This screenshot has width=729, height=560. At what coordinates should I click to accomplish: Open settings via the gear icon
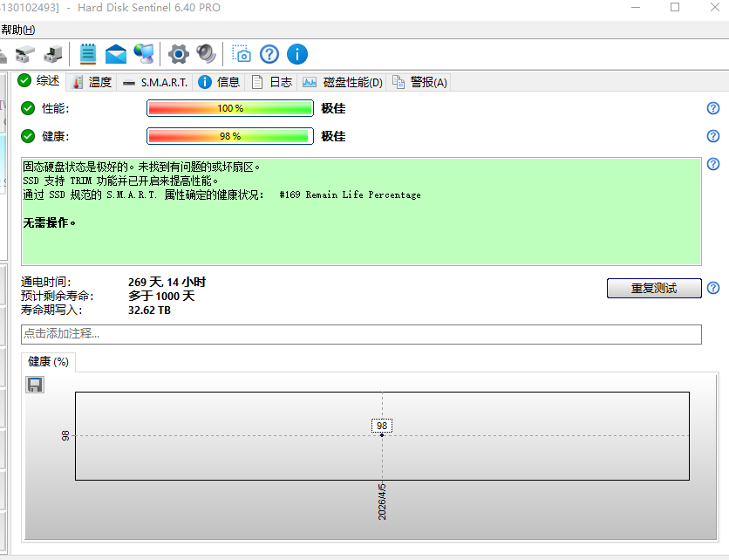tap(179, 54)
